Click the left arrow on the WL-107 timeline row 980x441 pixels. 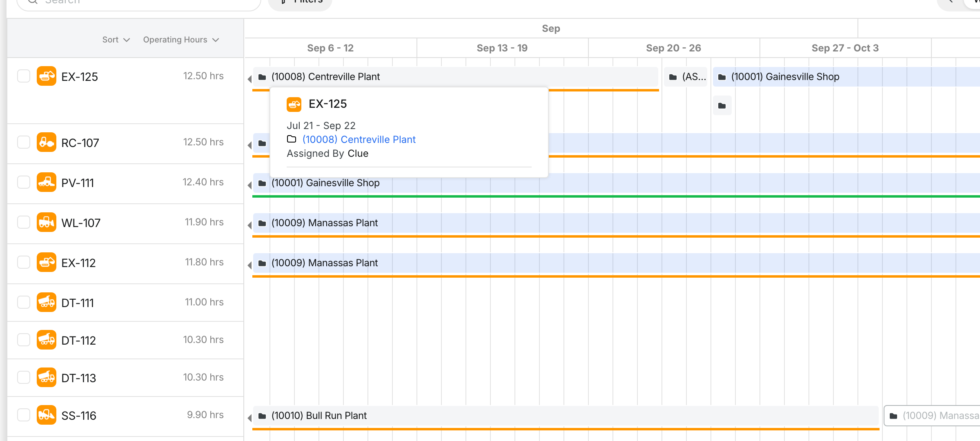[249, 225]
